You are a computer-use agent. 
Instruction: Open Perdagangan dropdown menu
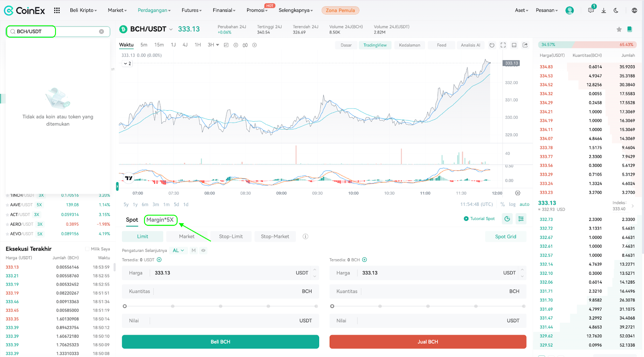(154, 10)
